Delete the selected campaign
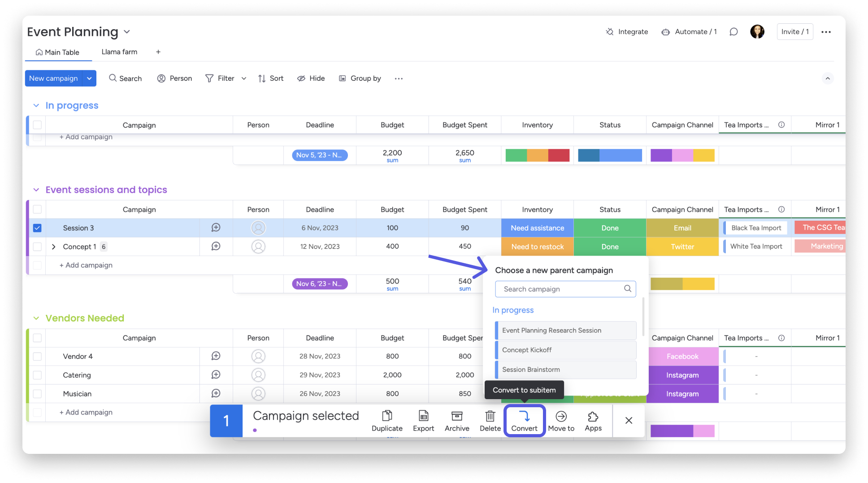 [x=490, y=421]
